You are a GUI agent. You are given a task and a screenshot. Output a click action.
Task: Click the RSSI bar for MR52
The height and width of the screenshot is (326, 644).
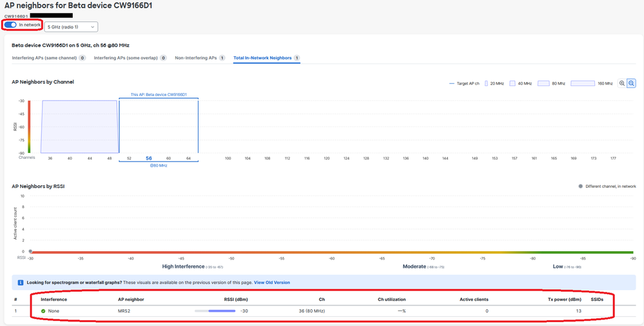pyautogui.click(x=215, y=311)
